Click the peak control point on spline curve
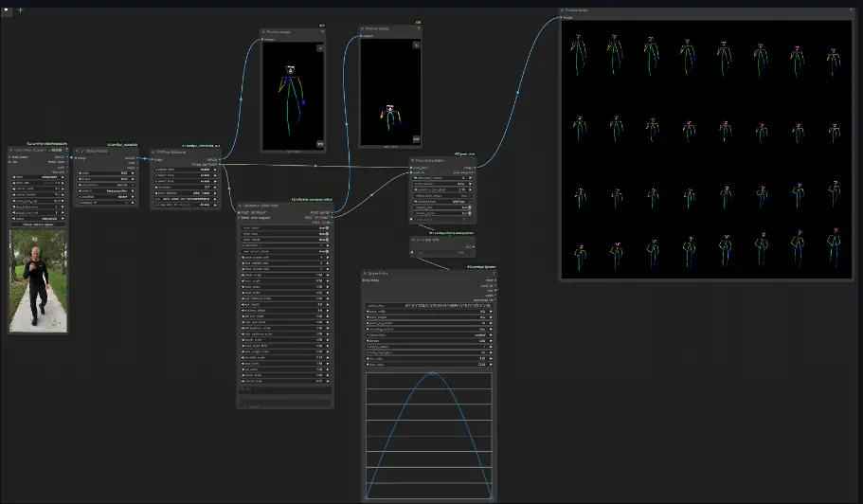This screenshot has width=863, height=504. (x=431, y=373)
